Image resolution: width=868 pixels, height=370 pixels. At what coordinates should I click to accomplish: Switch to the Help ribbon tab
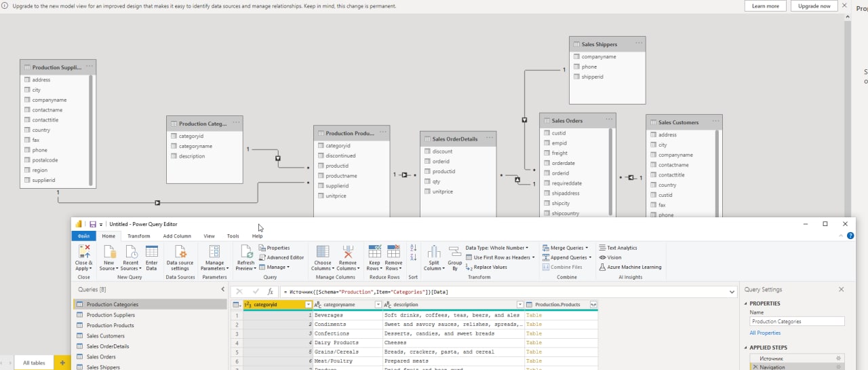(257, 236)
